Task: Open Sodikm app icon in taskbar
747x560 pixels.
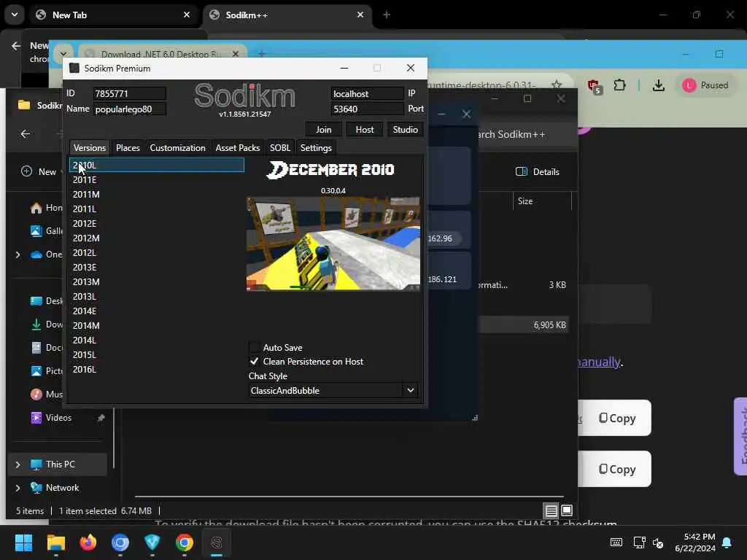Action: (216, 542)
